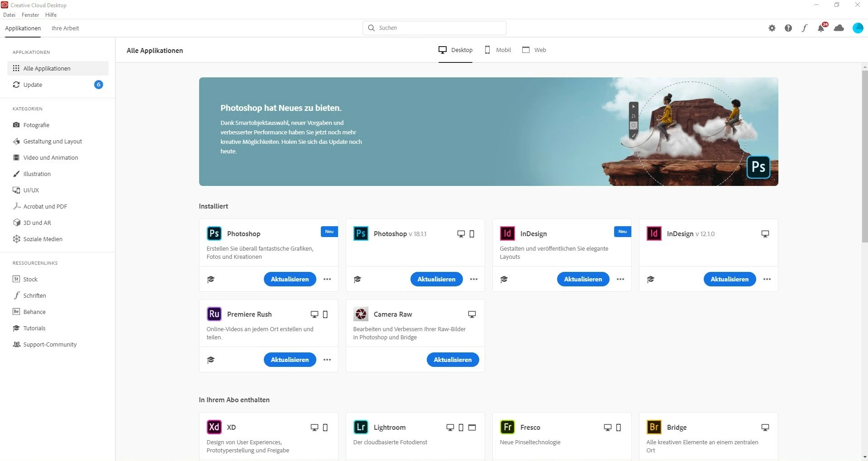Switch to the Mobil tab
The height and width of the screenshot is (461, 868).
(498, 50)
